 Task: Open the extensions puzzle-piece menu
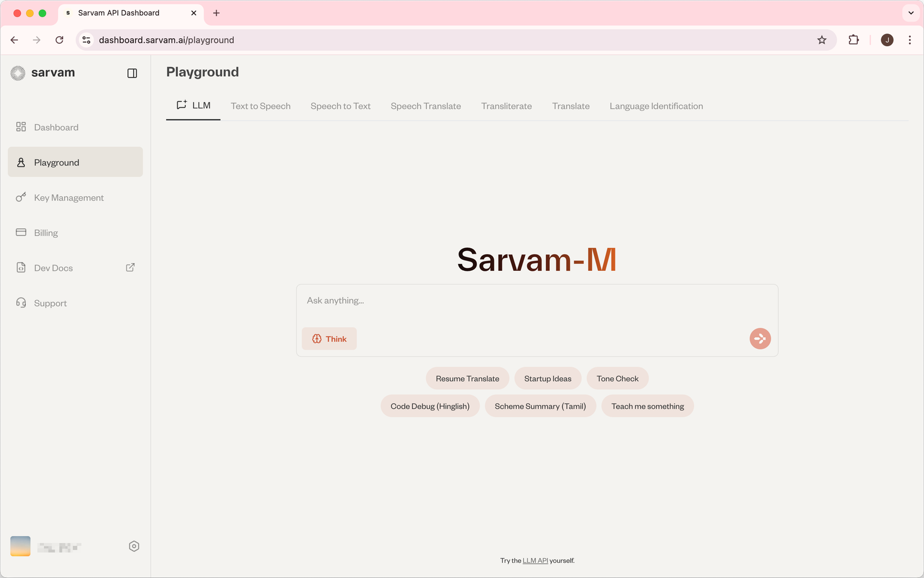tap(854, 40)
